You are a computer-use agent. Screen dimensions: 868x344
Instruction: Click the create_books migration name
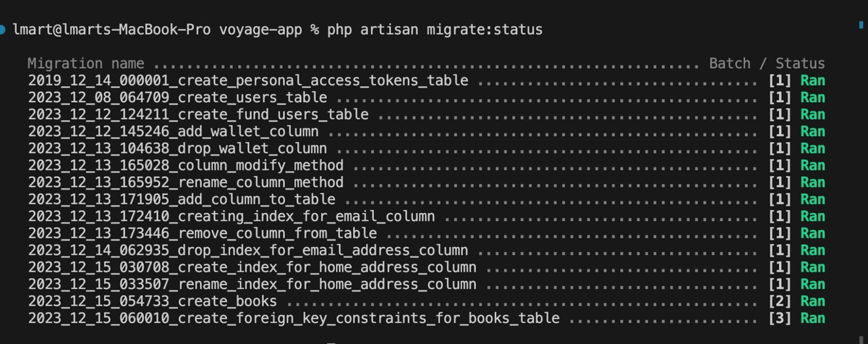pyautogui.click(x=153, y=301)
